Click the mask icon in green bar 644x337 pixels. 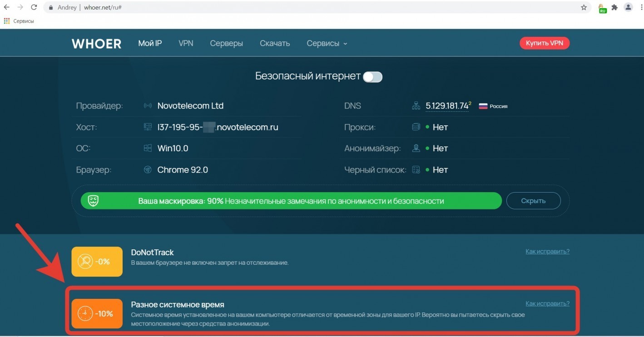tap(93, 201)
